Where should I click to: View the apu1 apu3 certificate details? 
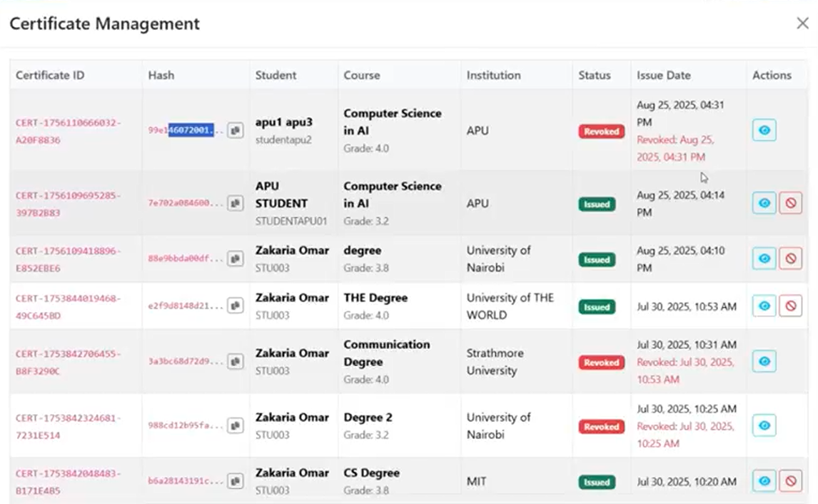tap(764, 130)
